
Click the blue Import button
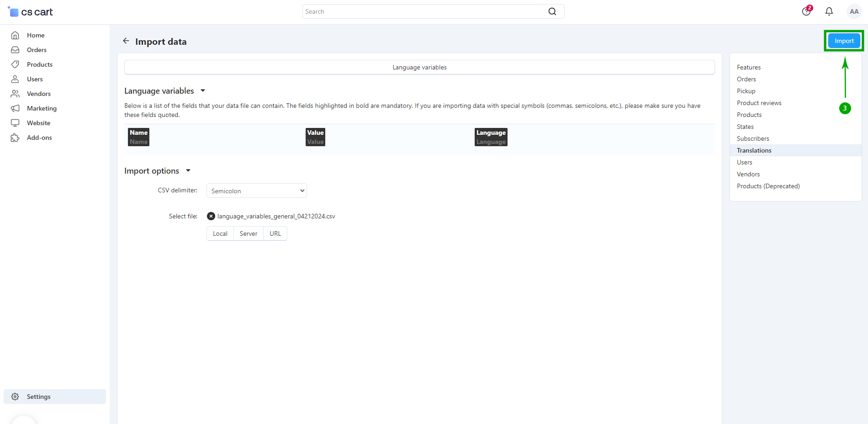point(843,41)
